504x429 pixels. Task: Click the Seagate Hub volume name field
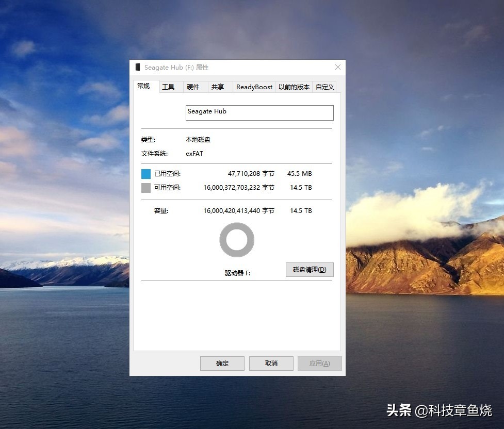click(259, 112)
